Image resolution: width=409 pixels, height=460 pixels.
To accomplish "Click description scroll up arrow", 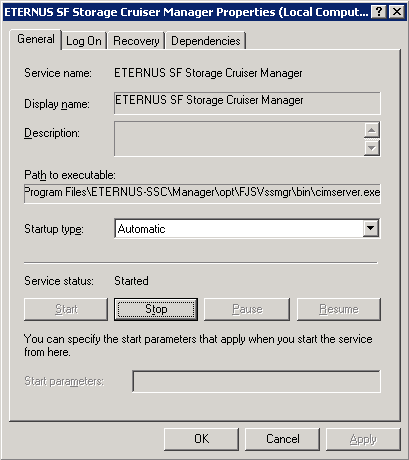I will tap(372, 130).
